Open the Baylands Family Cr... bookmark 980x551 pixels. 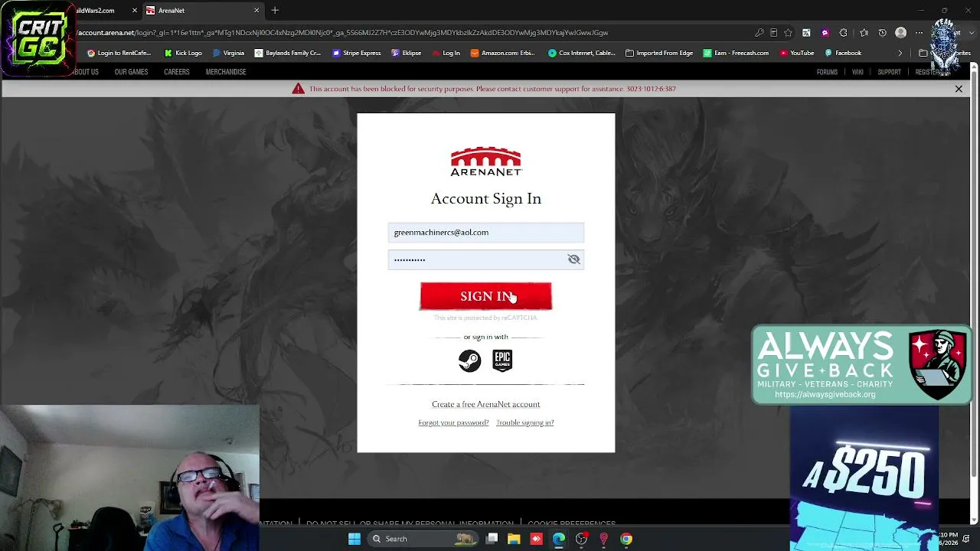pos(287,53)
